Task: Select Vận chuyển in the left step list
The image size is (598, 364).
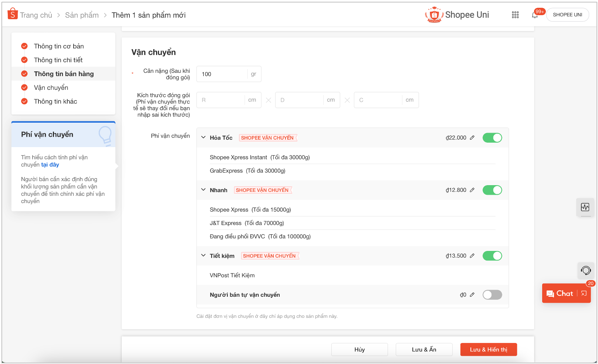Action: point(51,88)
